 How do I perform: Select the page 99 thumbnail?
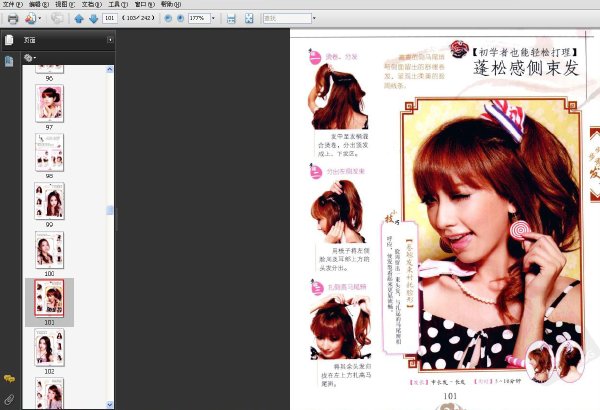pyautogui.click(x=49, y=201)
